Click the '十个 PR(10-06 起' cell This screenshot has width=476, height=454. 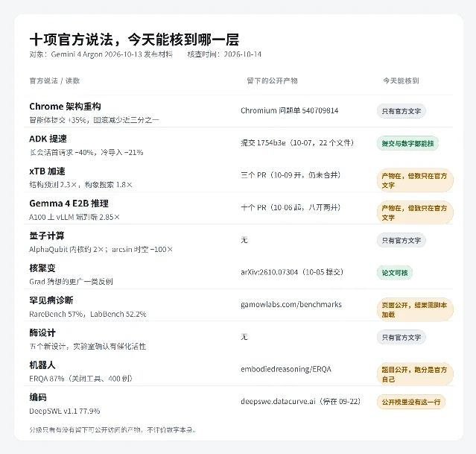291,207
